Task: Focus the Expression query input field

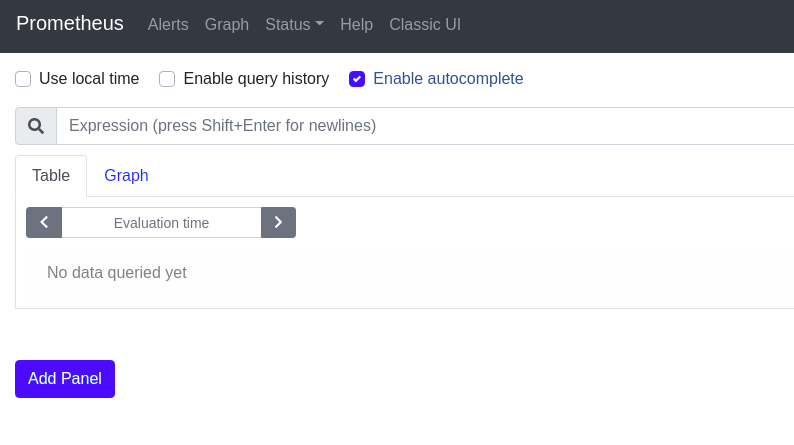Action: (420, 126)
